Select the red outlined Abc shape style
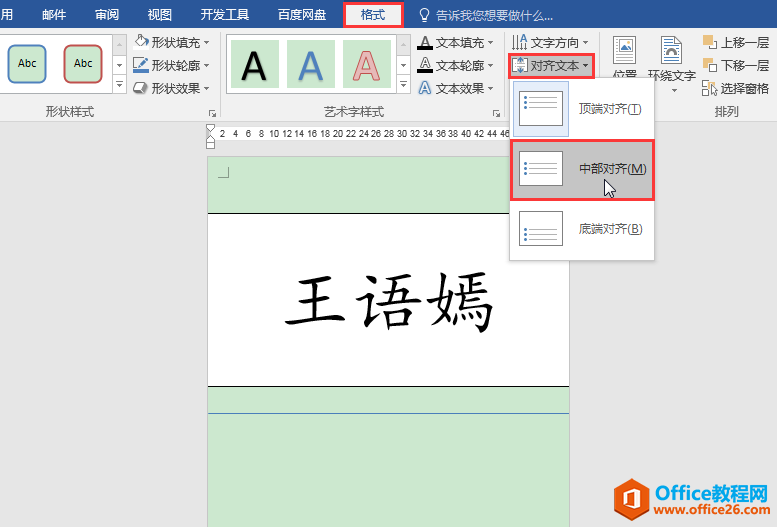The image size is (777, 527). tap(83, 63)
